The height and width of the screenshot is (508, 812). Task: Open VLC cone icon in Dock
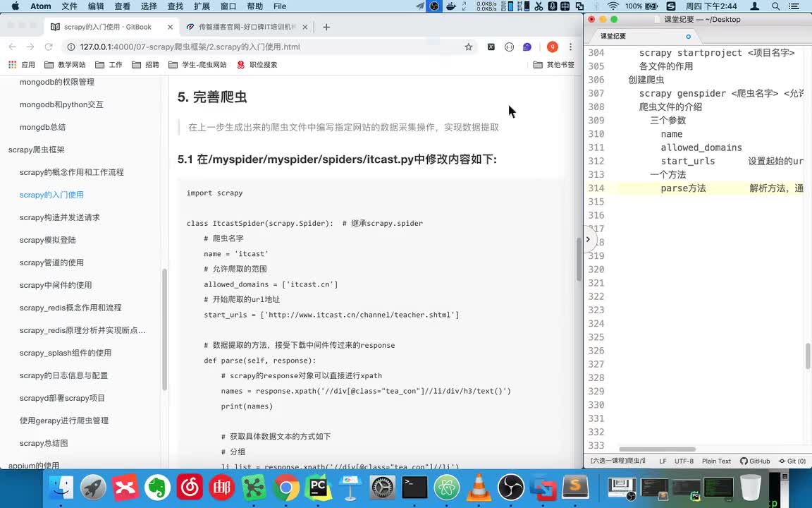[479, 488]
